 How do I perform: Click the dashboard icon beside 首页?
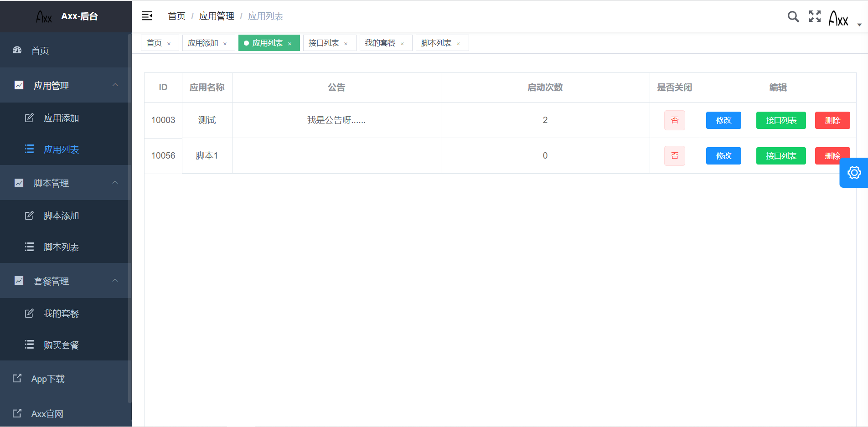(17, 50)
